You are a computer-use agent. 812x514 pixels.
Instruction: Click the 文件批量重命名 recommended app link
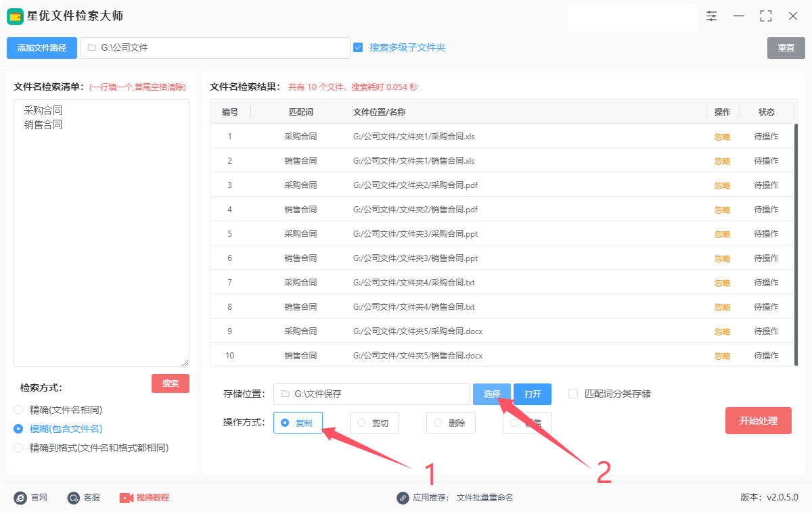click(x=484, y=498)
